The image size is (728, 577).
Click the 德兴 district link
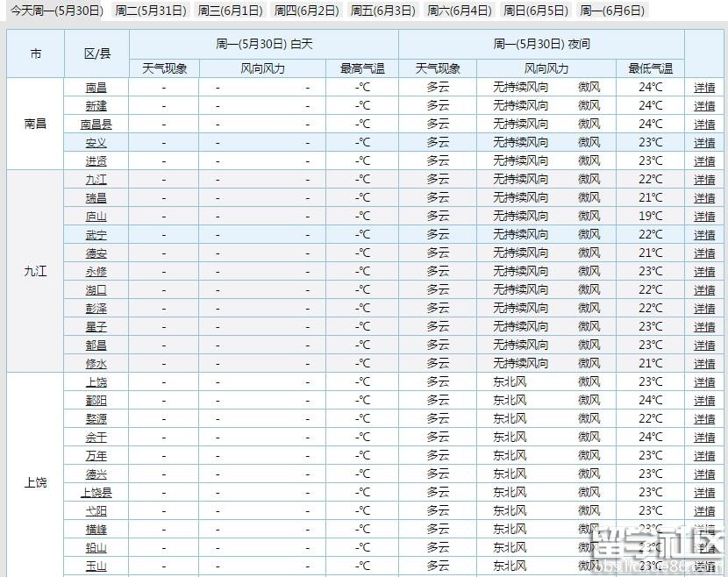pyautogui.click(x=96, y=474)
